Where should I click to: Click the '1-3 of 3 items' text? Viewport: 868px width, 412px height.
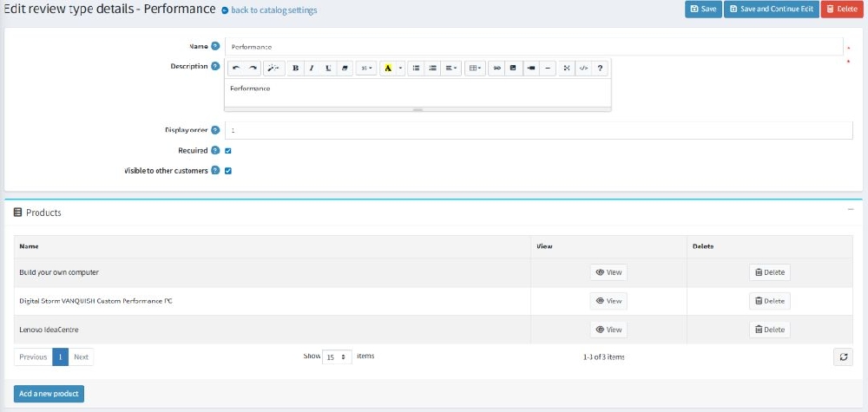[x=603, y=357]
